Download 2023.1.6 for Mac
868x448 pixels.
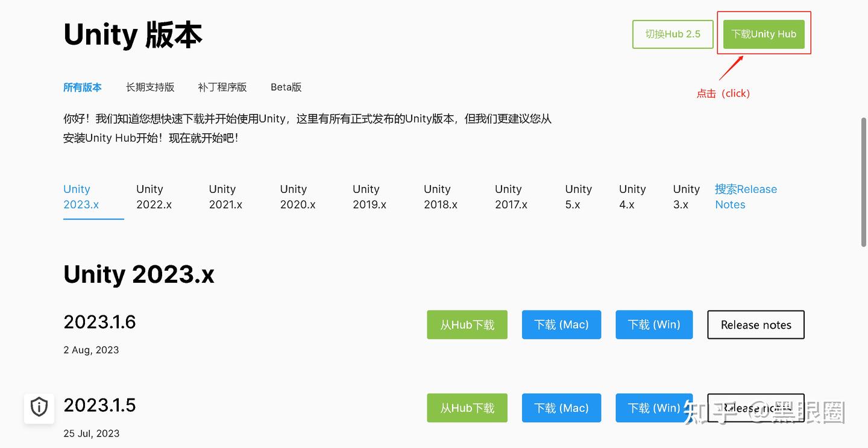(x=561, y=324)
